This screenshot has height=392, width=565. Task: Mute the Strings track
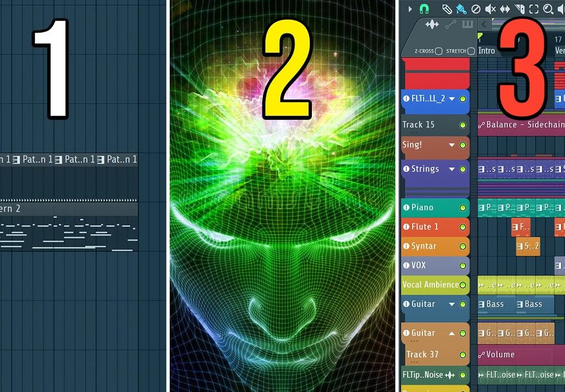[x=463, y=169]
